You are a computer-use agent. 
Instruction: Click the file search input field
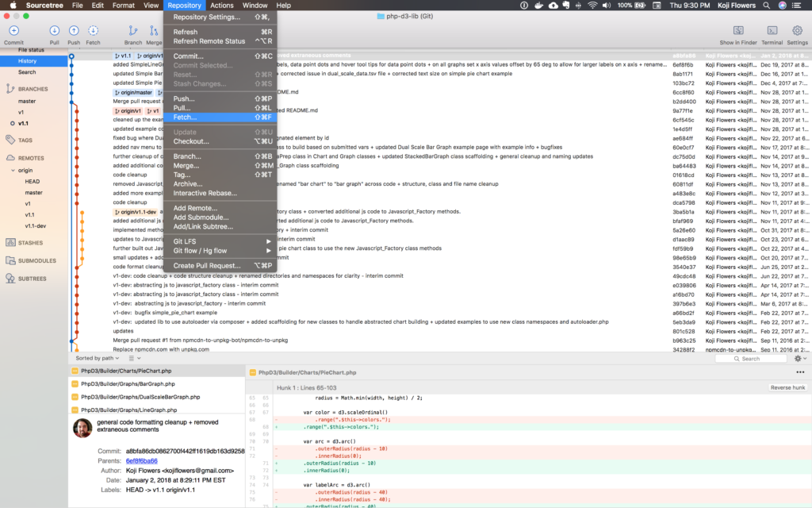tap(752, 359)
